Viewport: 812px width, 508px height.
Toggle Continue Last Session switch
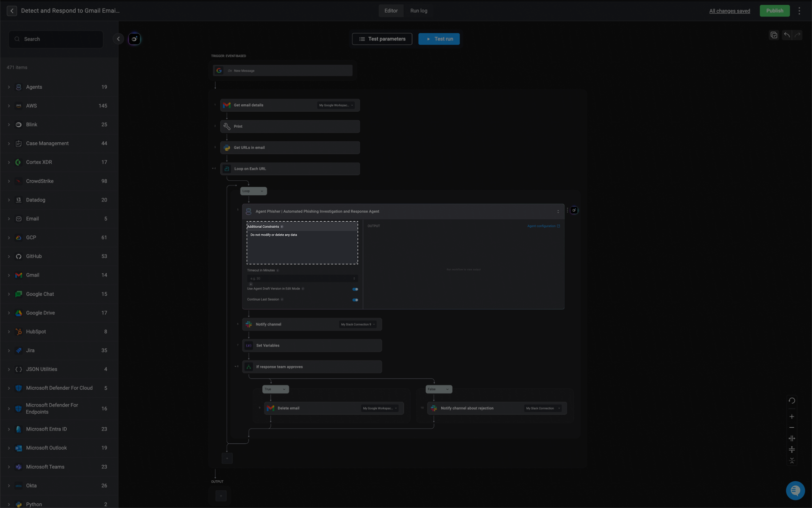point(355,300)
